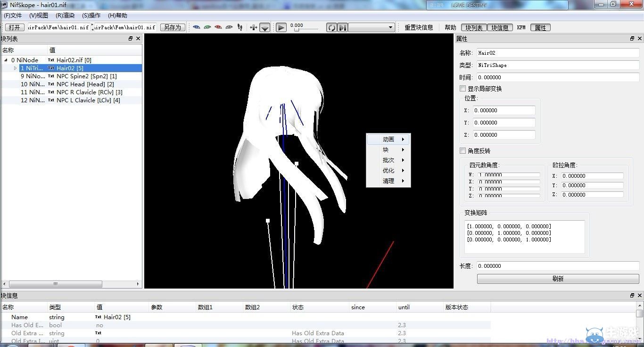The height and width of the screenshot is (347, 644).
Task: Open the (F)文件 menu
Action: tap(13, 16)
